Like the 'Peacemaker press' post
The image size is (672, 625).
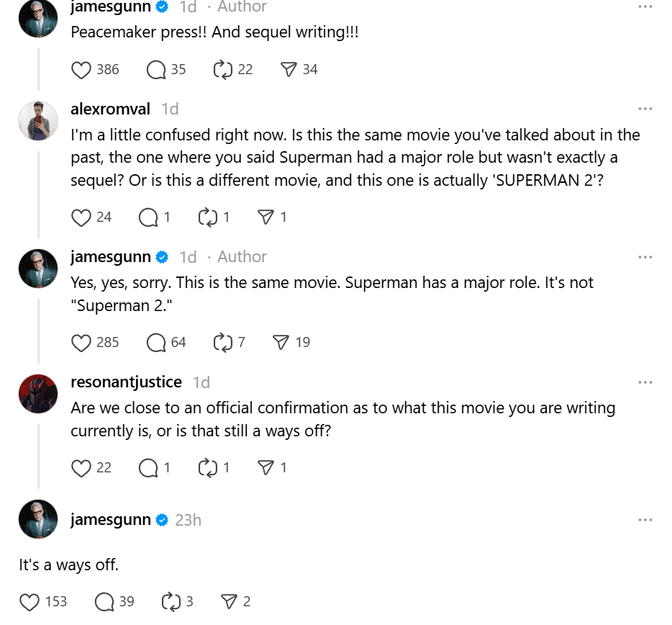[x=81, y=70]
